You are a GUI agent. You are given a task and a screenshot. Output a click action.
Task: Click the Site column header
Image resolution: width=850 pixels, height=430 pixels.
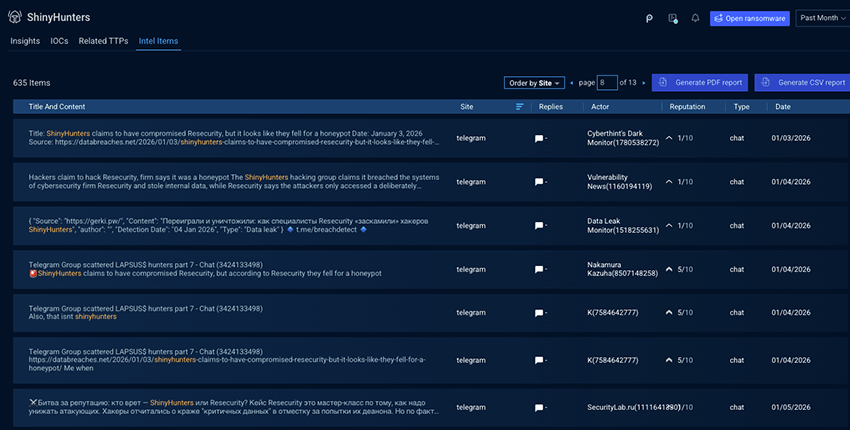467,107
